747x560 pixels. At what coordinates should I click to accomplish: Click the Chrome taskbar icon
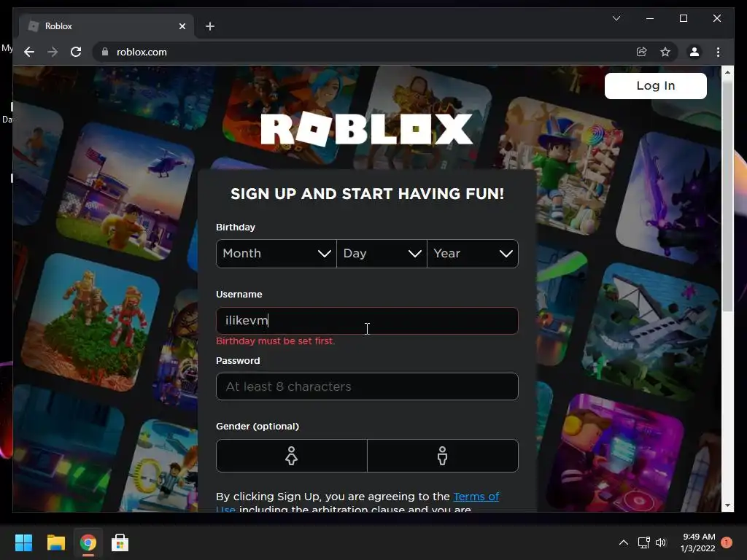tap(88, 542)
